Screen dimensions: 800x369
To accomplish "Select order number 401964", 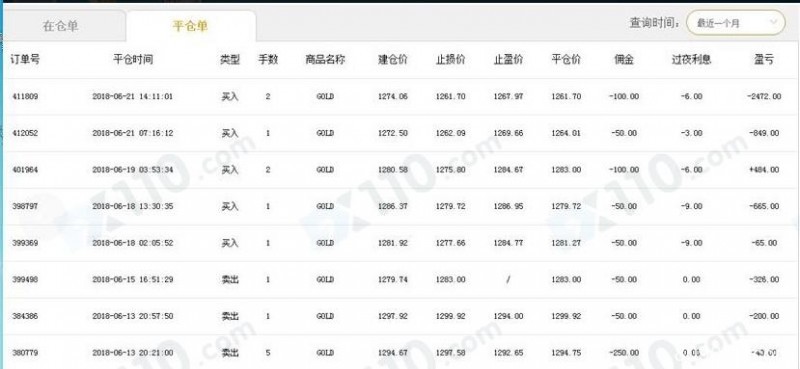I will (24, 169).
